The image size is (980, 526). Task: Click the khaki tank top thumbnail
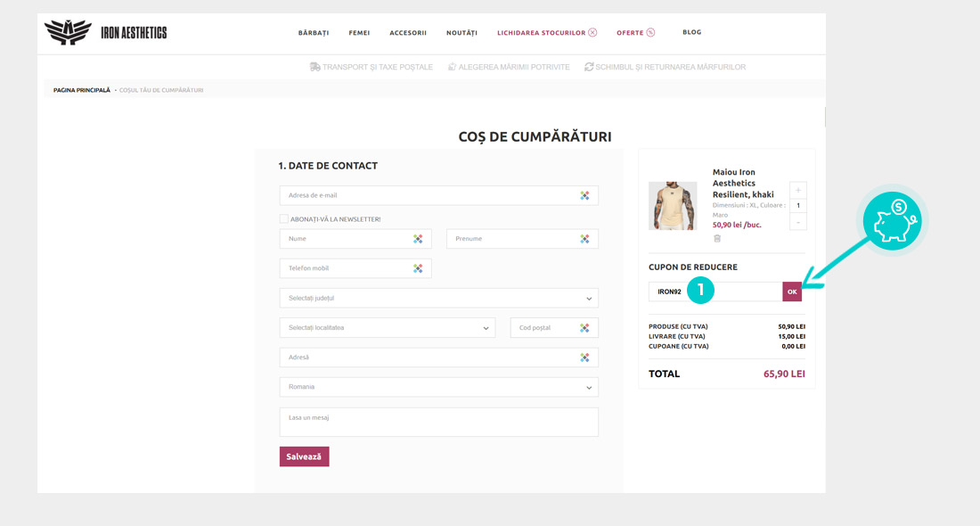click(673, 206)
